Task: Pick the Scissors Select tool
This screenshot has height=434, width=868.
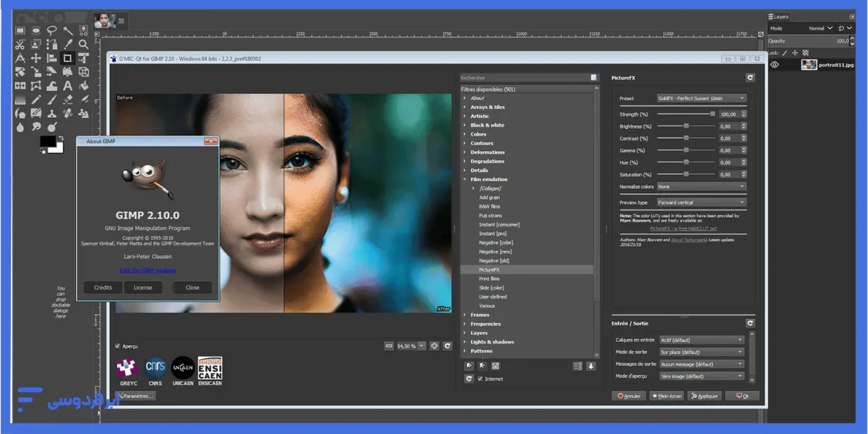Action: tap(20, 44)
